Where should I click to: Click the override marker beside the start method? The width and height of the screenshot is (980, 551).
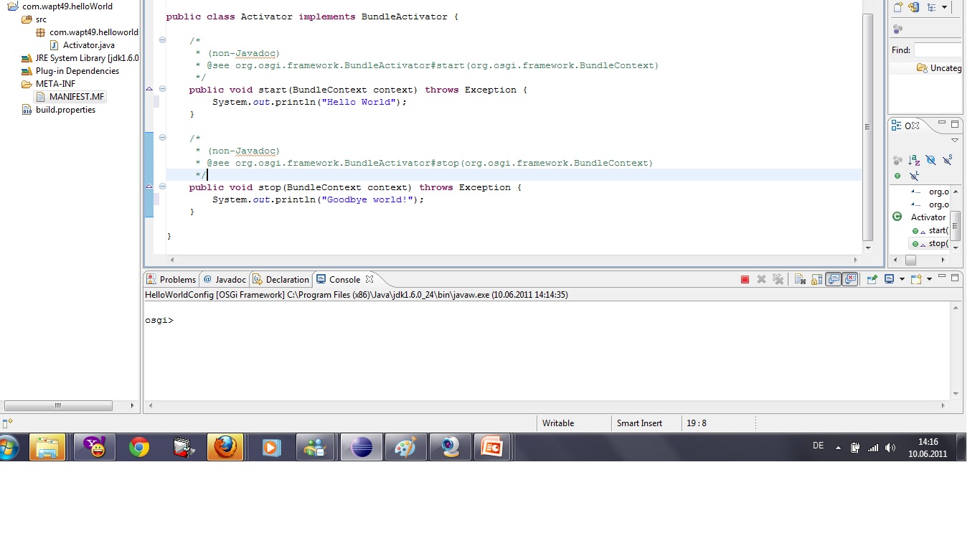(x=149, y=89)
